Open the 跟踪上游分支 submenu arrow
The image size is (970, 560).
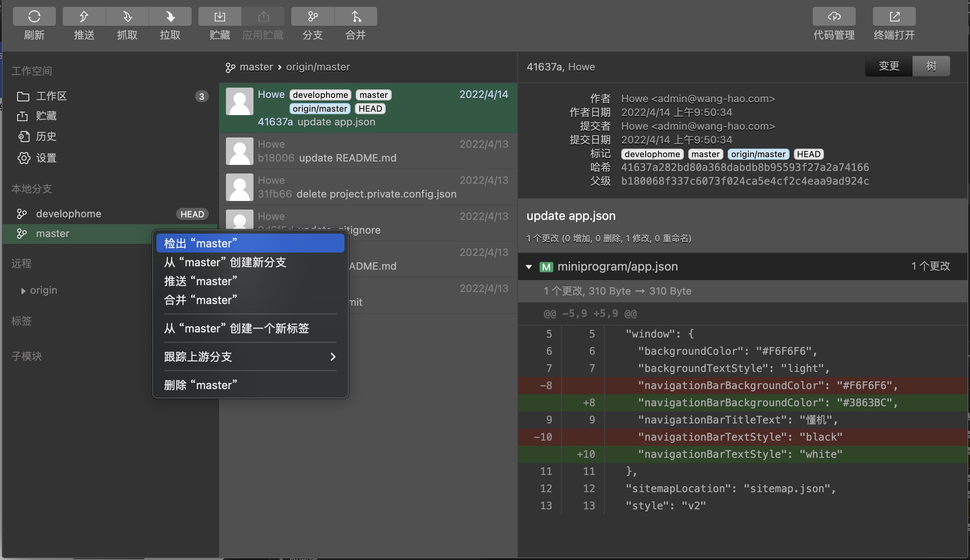(x=333, y=356)
